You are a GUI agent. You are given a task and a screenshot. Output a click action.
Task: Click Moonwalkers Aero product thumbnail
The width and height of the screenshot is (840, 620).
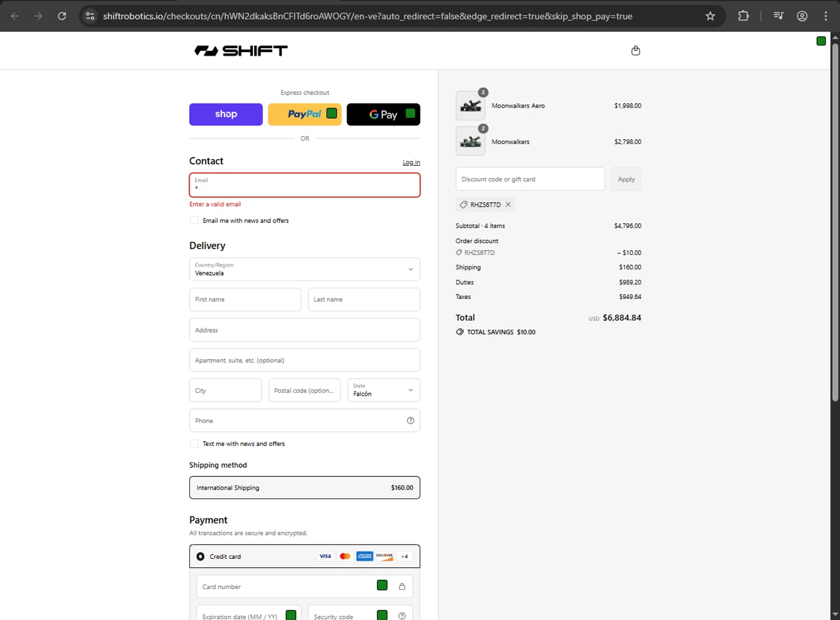pos(470,106)
